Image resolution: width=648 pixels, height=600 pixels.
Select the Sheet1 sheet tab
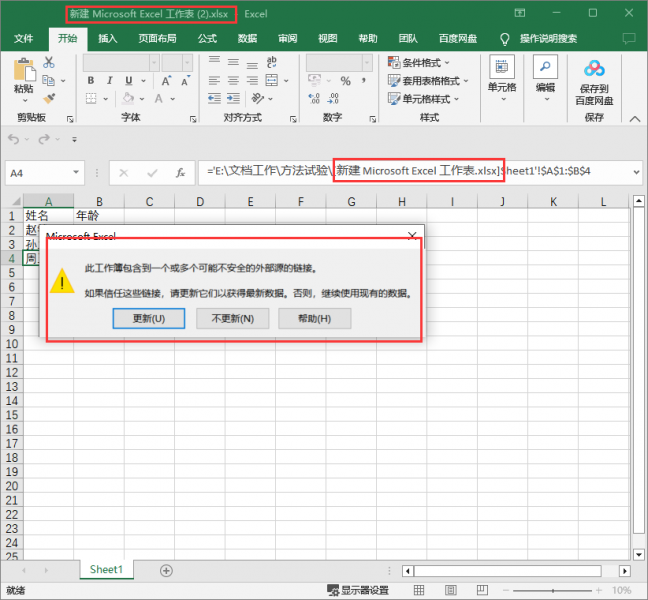(x=106, y=569)
